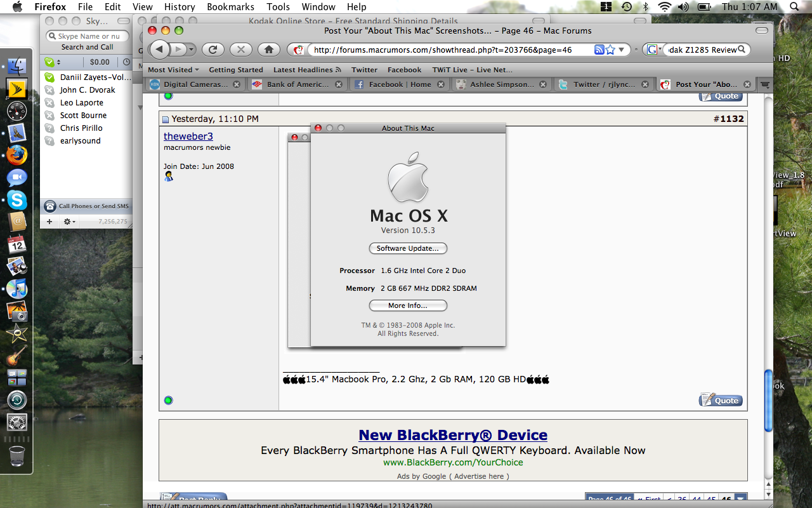Image resolution: width=812 pixels, height=508 pixels.
Task: Bookmark this page with the star icon
Action: click(610, 50)
